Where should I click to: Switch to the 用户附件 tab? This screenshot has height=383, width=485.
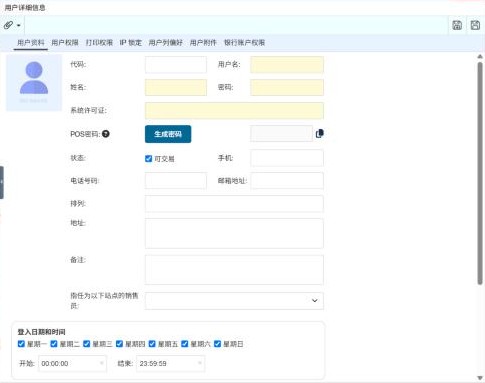click(203, 43)
